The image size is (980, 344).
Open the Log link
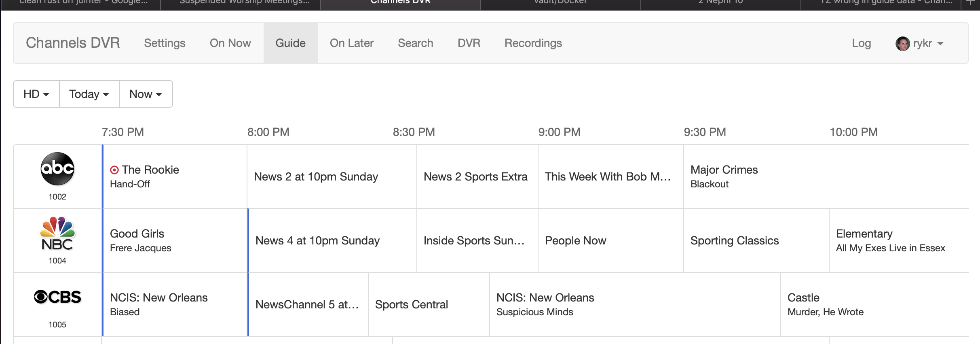(861, 43)
